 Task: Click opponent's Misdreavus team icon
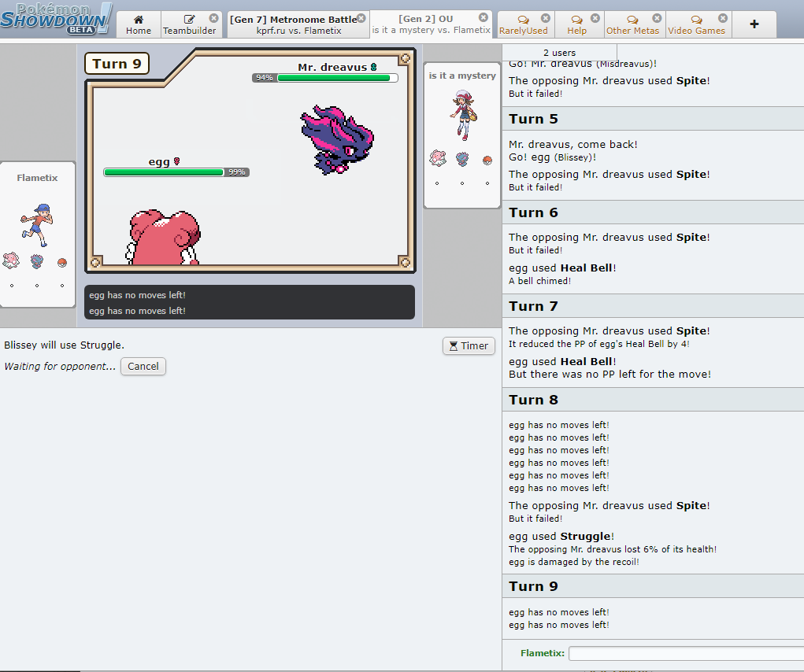(x=462, y=159)
